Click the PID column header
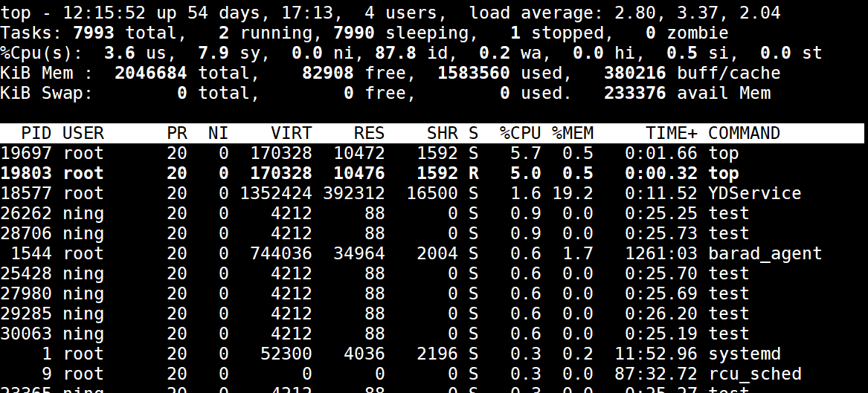Viewport: 868px width, 393px height. click(x=36, y=133)
